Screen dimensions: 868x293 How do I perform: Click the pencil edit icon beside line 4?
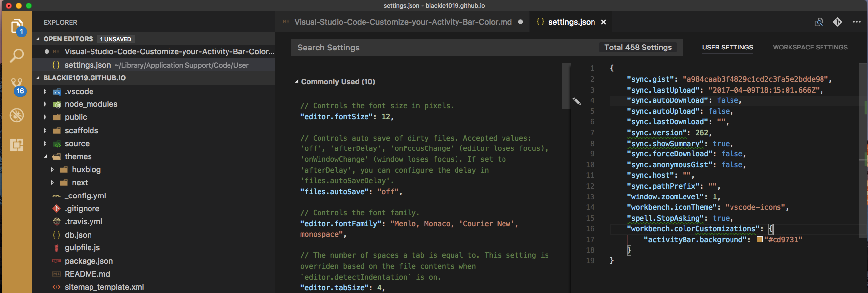point(577,101)
